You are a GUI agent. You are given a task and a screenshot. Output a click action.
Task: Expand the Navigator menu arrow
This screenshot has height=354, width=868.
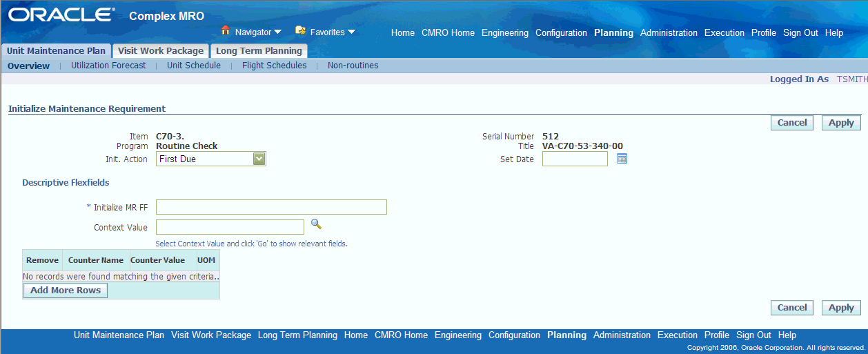click(277, 32)
